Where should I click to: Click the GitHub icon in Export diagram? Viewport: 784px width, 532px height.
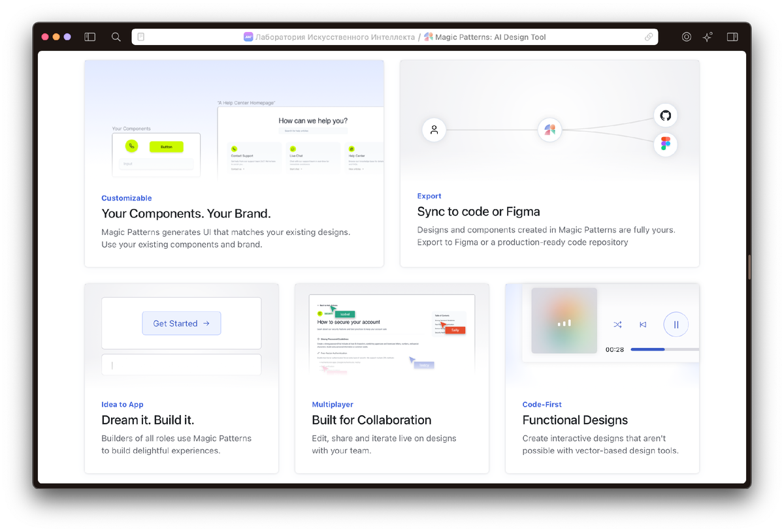(x=665, y=116)
